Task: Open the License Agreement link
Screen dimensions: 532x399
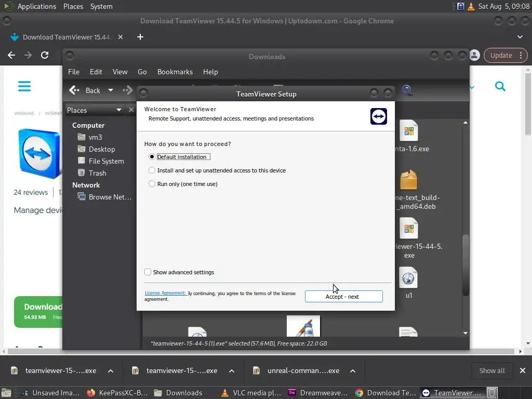Action: pyautogui.click(x=165, y=293)
